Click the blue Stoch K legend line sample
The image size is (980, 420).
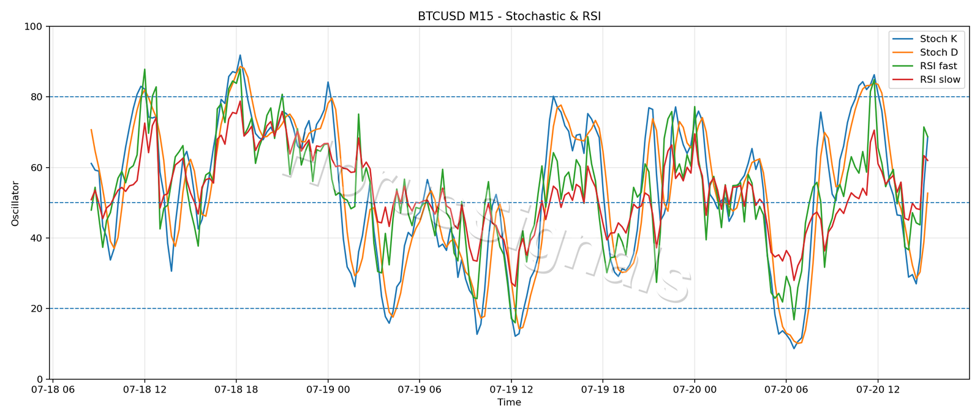[x=903, y=39]
